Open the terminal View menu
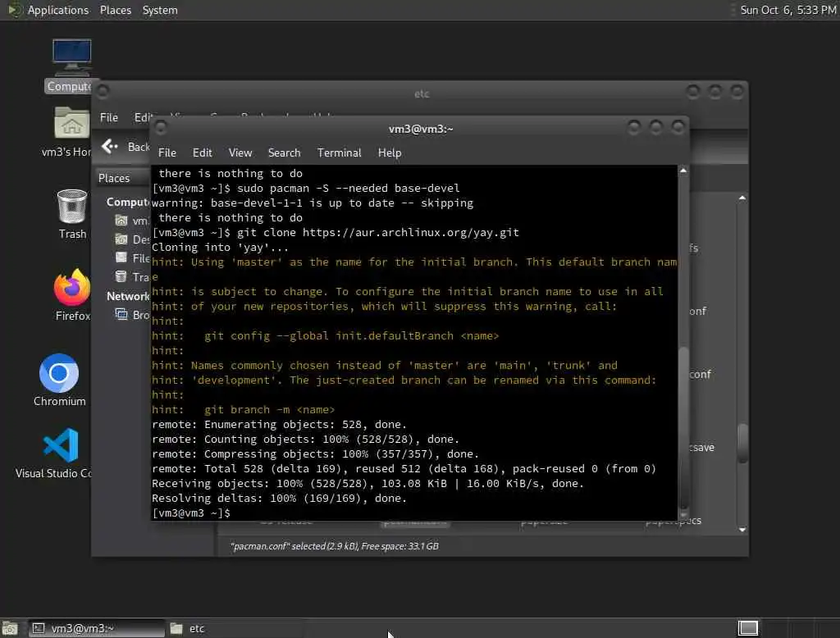This screenshot has width=840, height=638. [x=240, y=153]
